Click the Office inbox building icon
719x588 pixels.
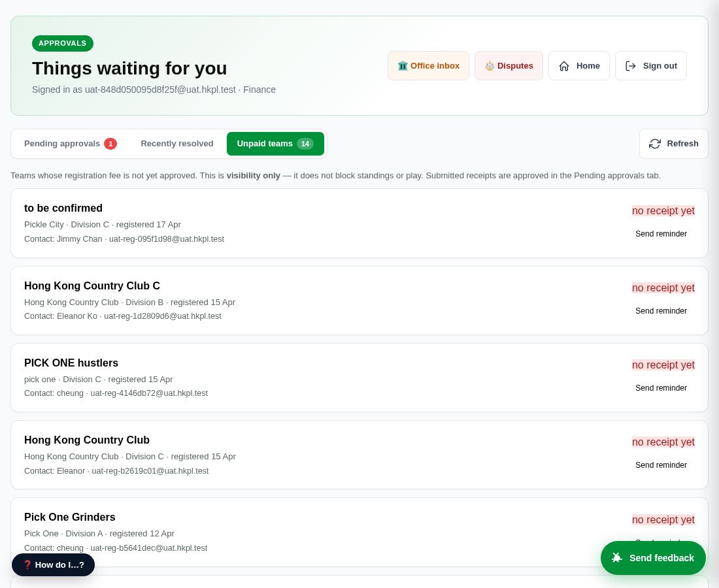pos(403,65)
